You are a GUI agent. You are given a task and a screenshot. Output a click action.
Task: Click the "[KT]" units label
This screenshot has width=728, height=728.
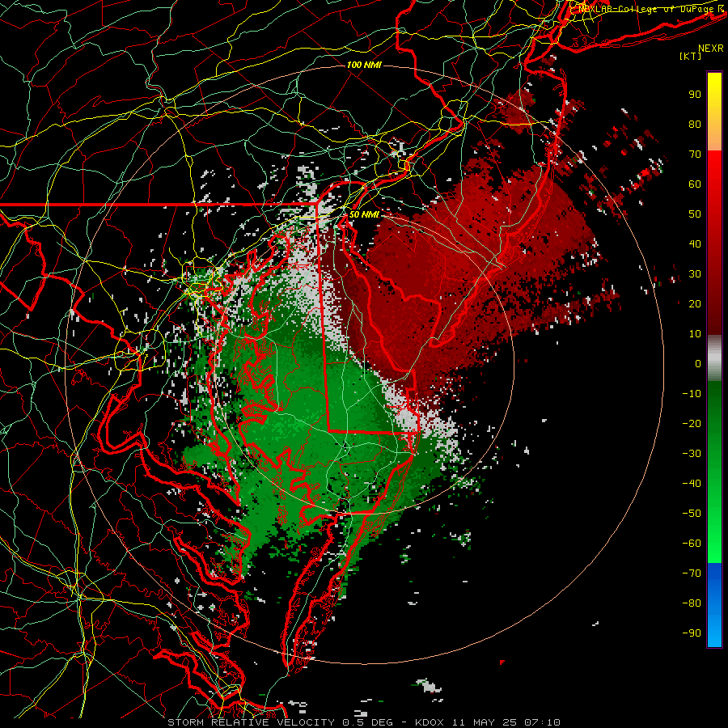pyautogui.click(x=691, y=56)
